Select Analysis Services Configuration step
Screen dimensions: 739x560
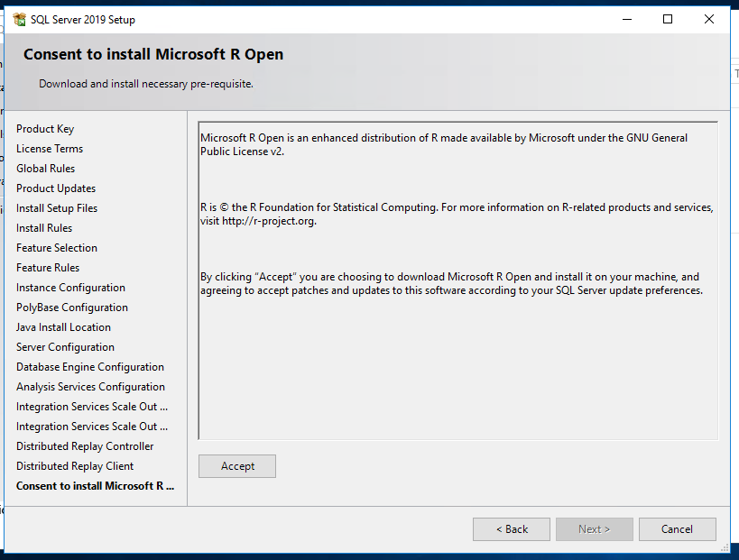[x=90, y=386]
